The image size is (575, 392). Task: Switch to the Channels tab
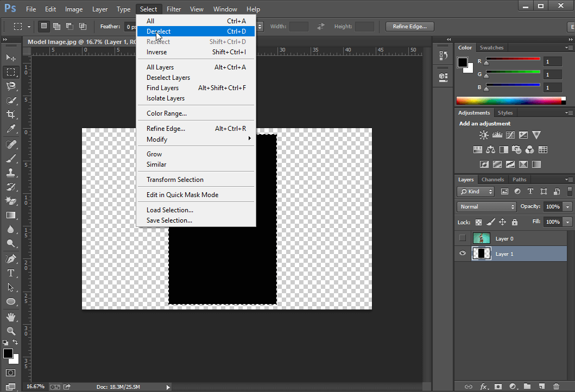[492, 180]
